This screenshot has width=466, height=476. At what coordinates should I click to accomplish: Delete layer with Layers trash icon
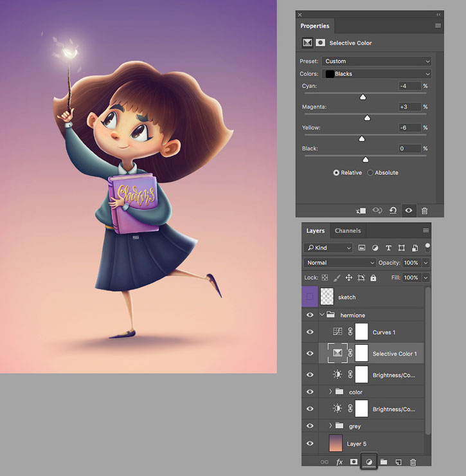[413, 462]
